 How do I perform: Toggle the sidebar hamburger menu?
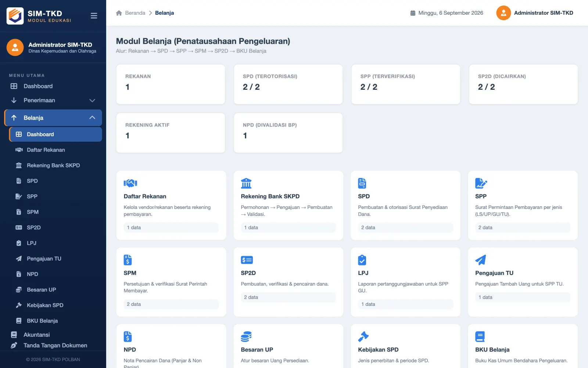point(94,16)
